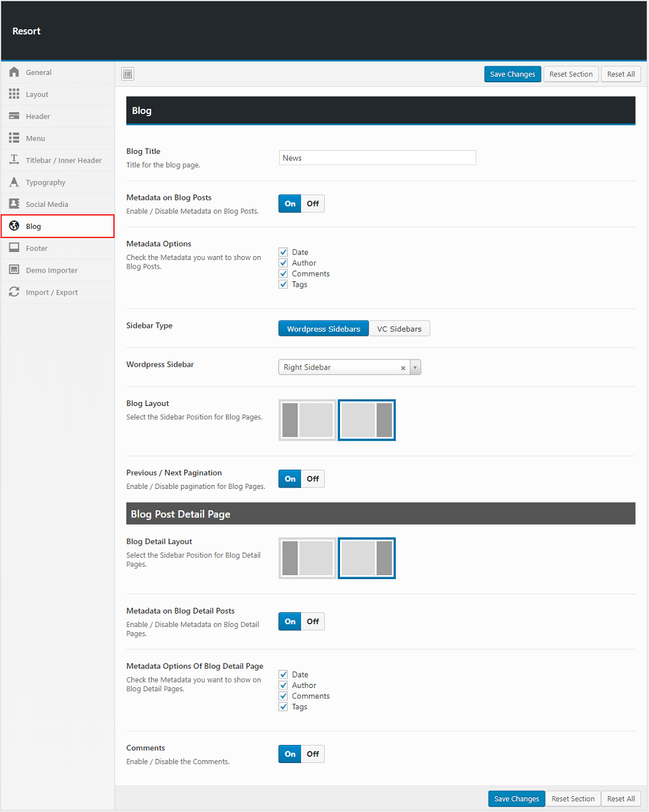
Task: Click the Import / Export refresh icon
Action: point(14,292)
